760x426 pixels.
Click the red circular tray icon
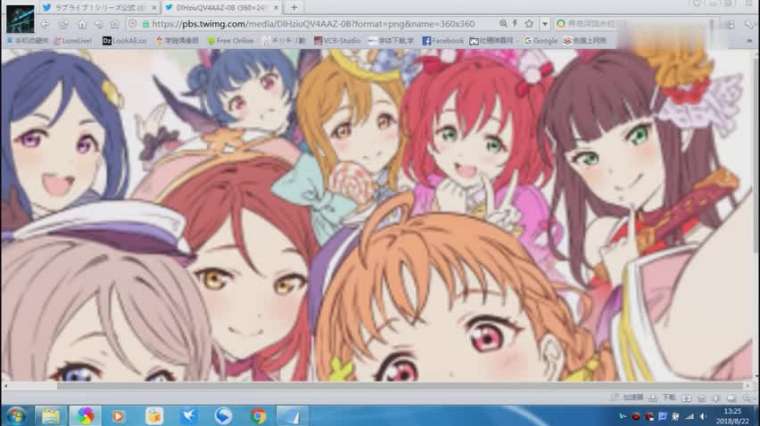click(635, 416)
